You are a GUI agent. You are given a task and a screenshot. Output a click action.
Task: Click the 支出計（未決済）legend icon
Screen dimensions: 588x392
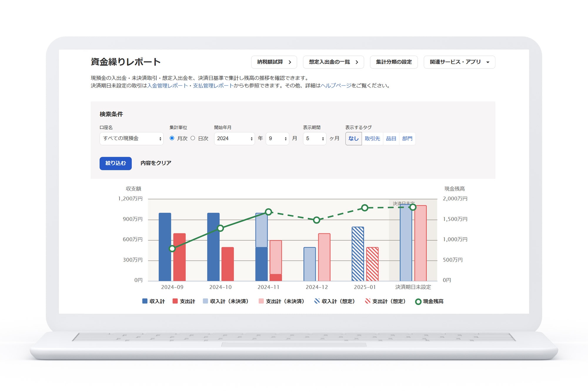pos(261,301)
